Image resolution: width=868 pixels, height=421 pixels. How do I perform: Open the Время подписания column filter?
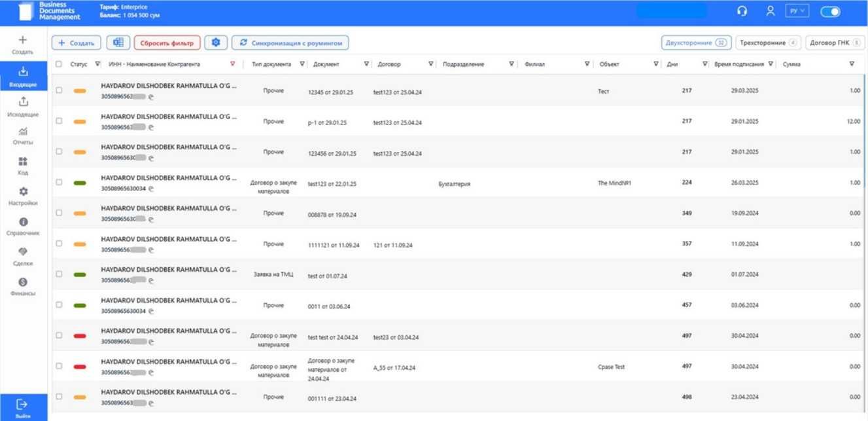point(771,64)
